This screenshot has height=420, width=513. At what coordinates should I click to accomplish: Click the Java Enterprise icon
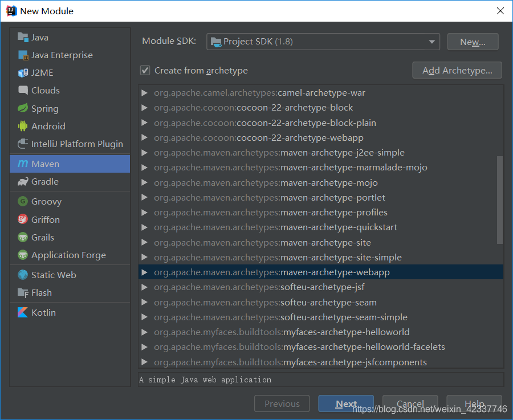tap(23, 55)
